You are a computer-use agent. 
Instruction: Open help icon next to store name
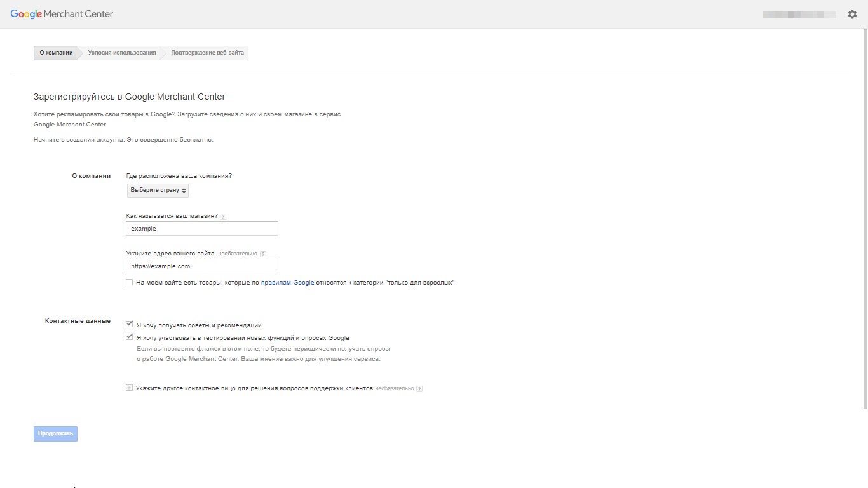click(223, 217)
